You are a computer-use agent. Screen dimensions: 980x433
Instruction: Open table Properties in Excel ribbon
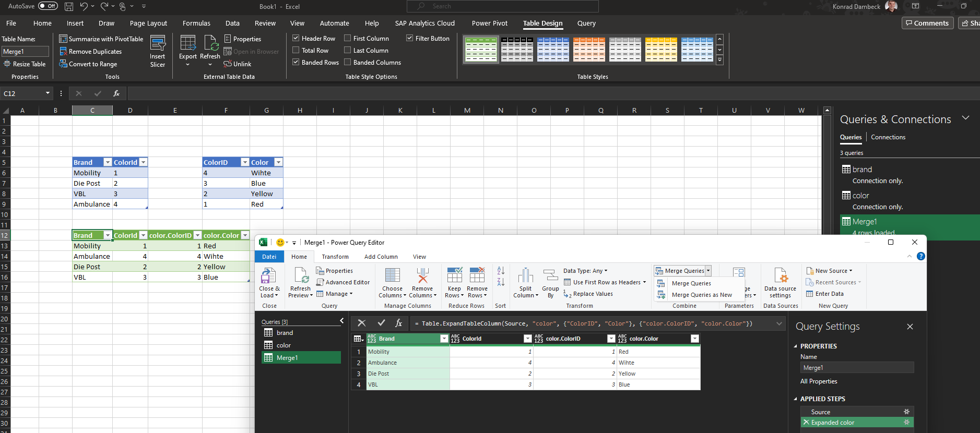(x=243, y=39)
